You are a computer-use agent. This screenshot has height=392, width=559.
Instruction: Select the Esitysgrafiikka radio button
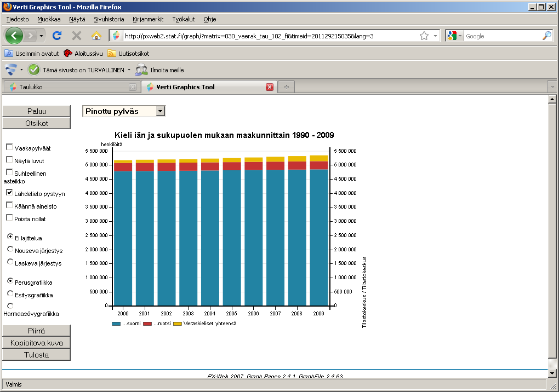point(10,293)
